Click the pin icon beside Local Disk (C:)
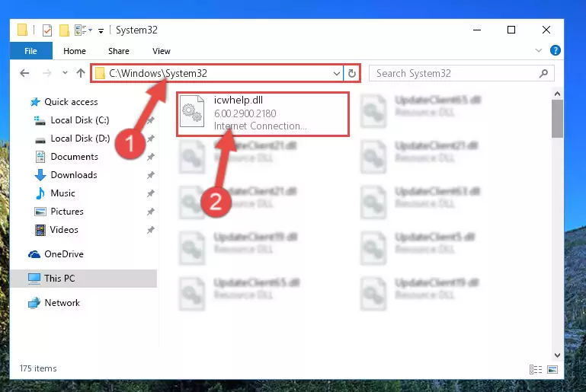This screenshot has height=392, width=586. [151, 120]
